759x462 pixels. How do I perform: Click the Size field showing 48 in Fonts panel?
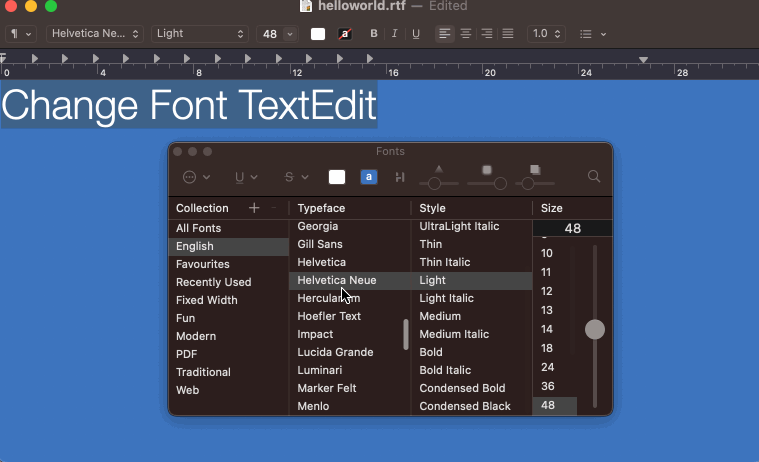click(573, 228)
